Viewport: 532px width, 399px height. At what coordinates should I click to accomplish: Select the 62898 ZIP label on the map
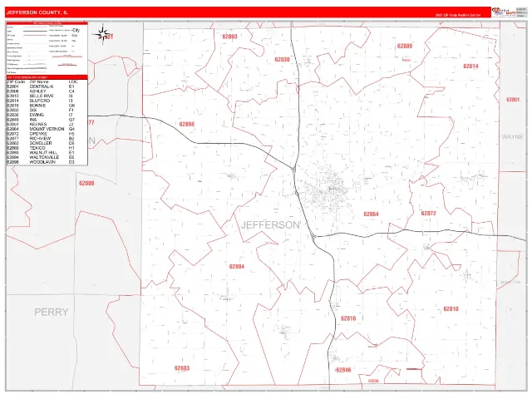point(187,124)
